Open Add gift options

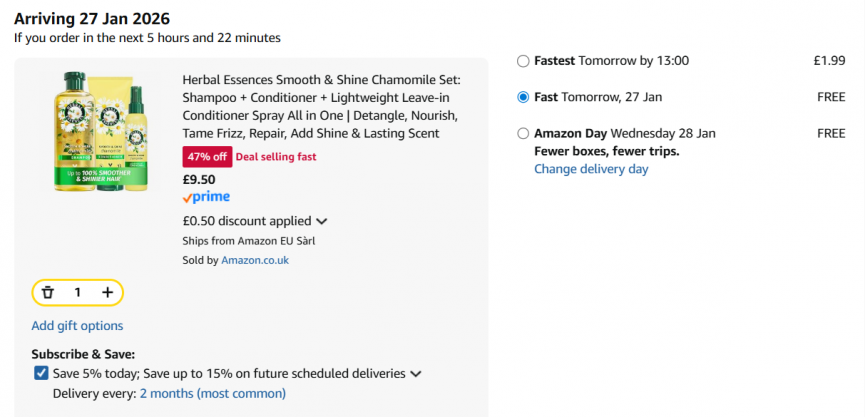tap(77, 325)
